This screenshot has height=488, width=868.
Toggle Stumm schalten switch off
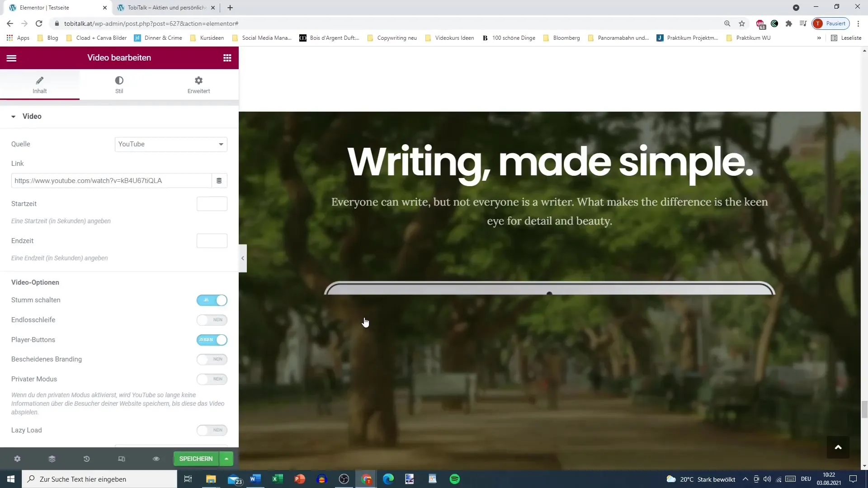click(212, 300)
